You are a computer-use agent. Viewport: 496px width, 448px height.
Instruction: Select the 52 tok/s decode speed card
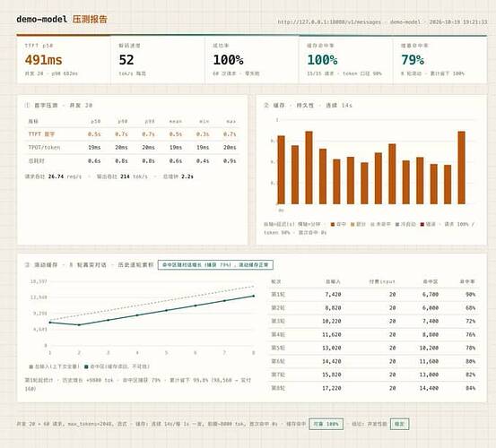[x=158, y=60]
